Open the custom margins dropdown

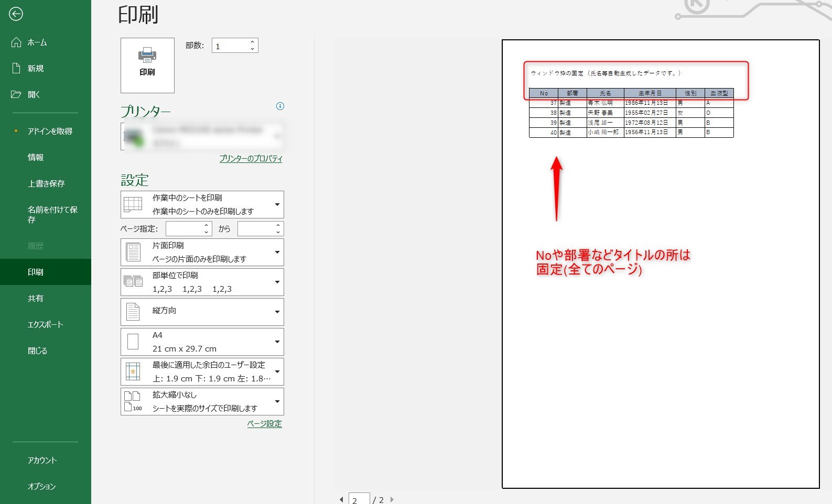(202, 371)
